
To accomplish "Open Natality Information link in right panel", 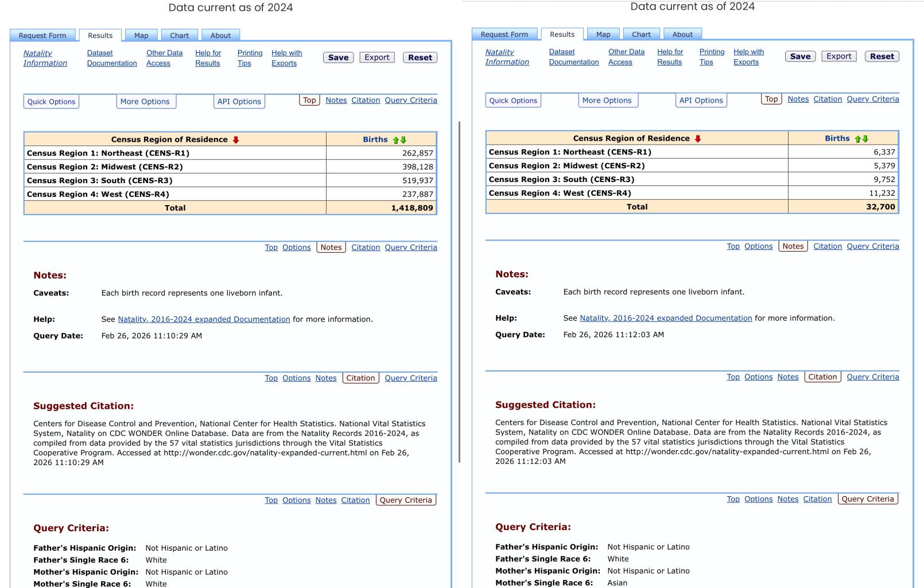I will [507, 57].
